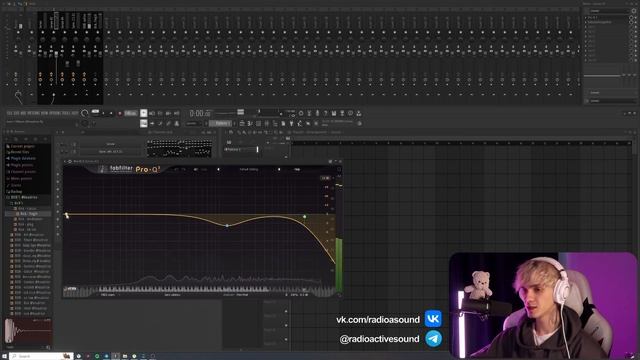Viewport: 640px width, 360px height.
Task: Toggle pattern/song mode switch next to play
Action: (x=96, y=111)
